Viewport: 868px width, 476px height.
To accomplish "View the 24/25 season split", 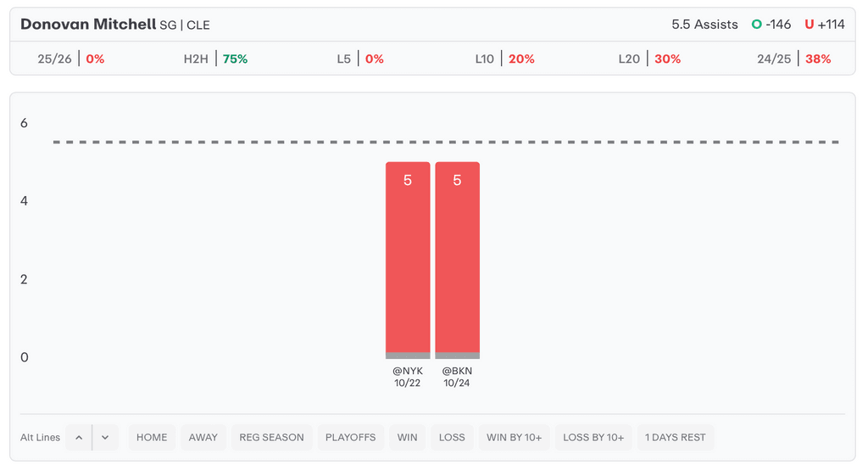I will click(x=793, y=59).
